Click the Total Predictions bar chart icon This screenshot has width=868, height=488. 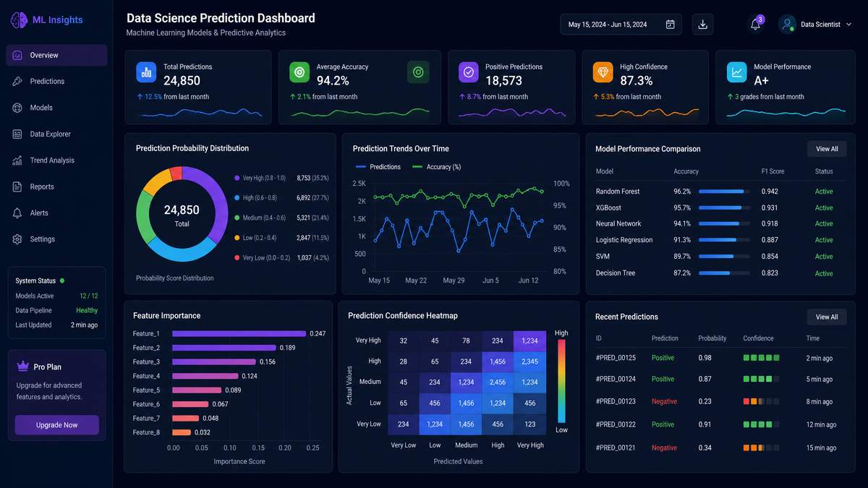coord(146,72)
